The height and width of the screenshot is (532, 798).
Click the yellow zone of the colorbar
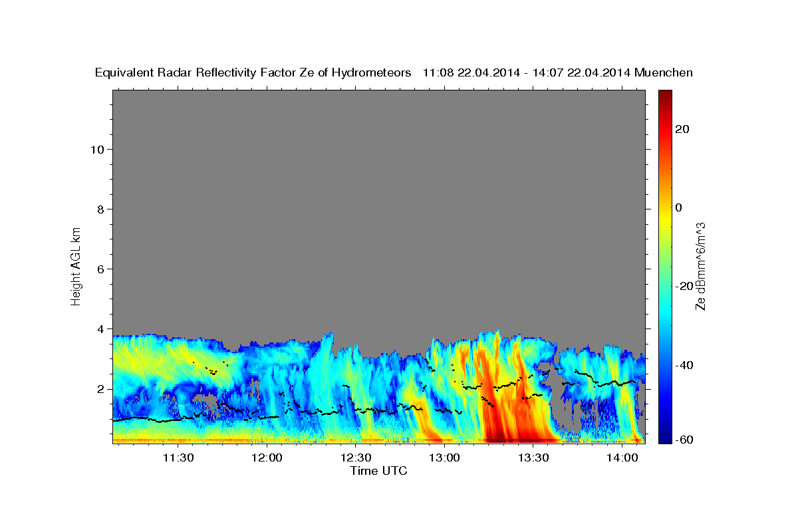coord(664,219)
